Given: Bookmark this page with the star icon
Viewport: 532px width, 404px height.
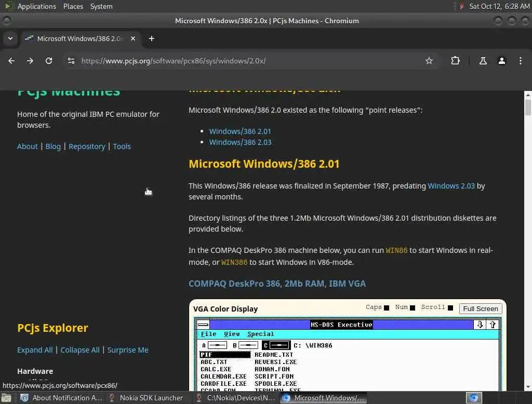Looking at the screenshot, I should (x=429, y=61).
